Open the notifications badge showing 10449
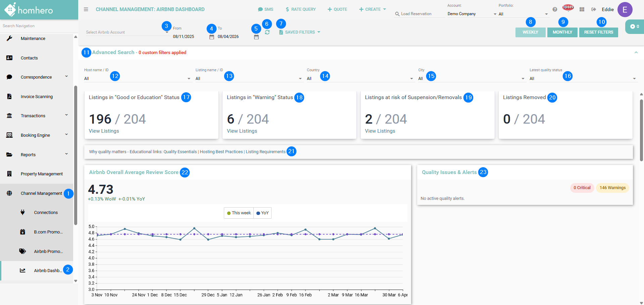Screen dimensions: 644x305 coord(568,7)
